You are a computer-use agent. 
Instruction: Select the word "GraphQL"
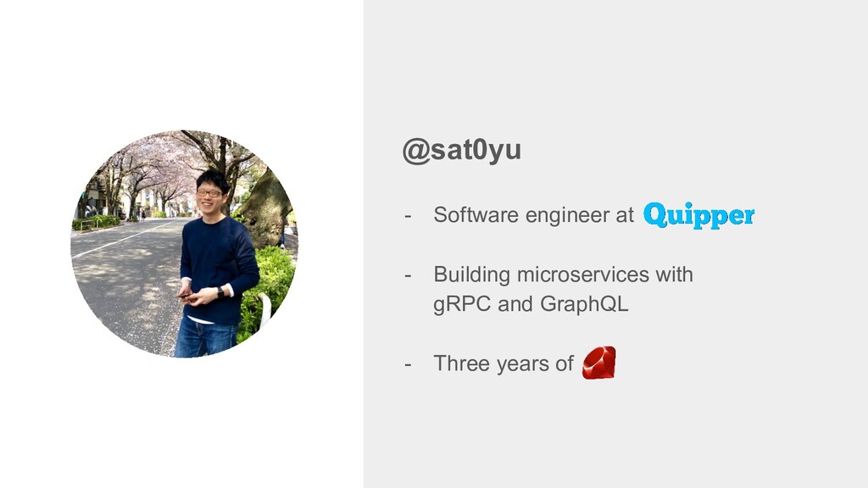pyautogui.click(x=584, y=304)
